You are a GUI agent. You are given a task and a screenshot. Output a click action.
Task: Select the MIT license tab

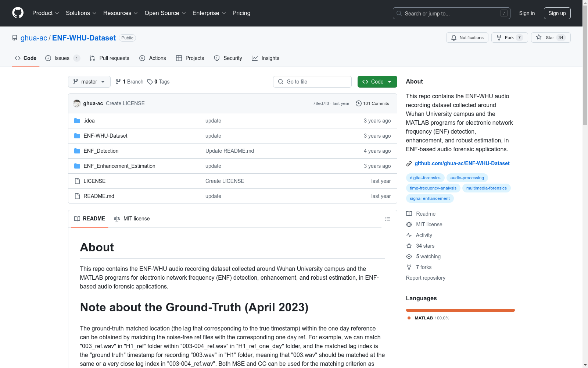click(x=132, y=219)
